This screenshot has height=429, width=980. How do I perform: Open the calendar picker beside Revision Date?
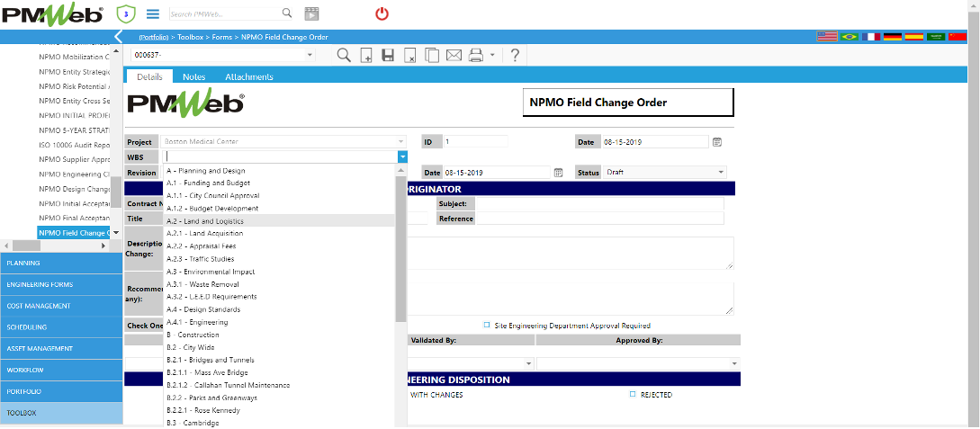coord(559,173)
